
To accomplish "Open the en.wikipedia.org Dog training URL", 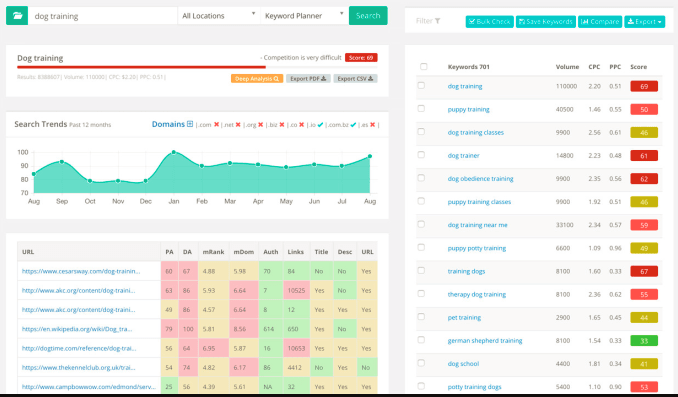I will (77, 329).
